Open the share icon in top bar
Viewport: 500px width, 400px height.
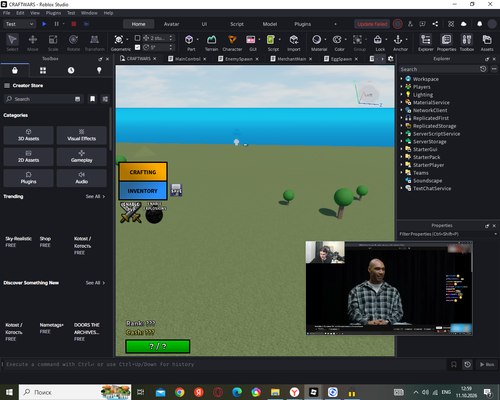pos(435,24)
